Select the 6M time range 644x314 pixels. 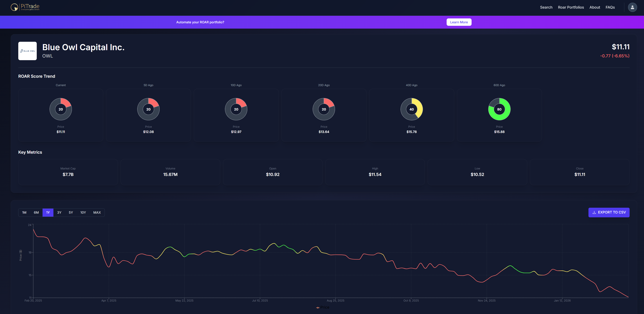[36, 212]
